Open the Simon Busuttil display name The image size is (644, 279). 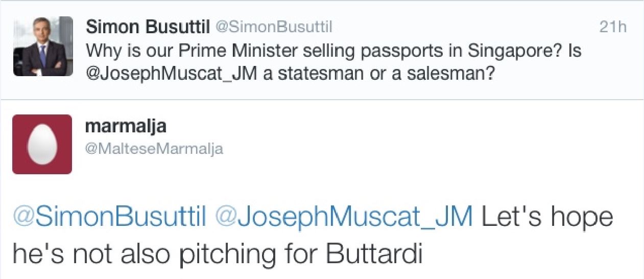[x=148, y=27]
